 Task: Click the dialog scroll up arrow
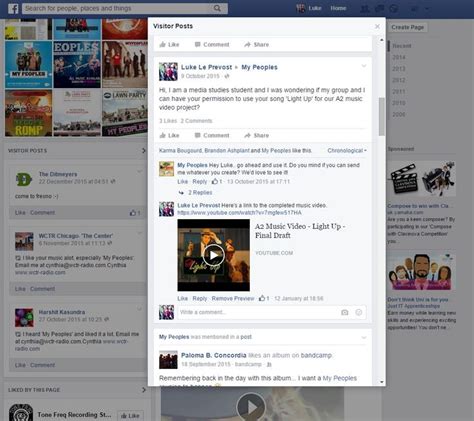[x=382, y=40]
